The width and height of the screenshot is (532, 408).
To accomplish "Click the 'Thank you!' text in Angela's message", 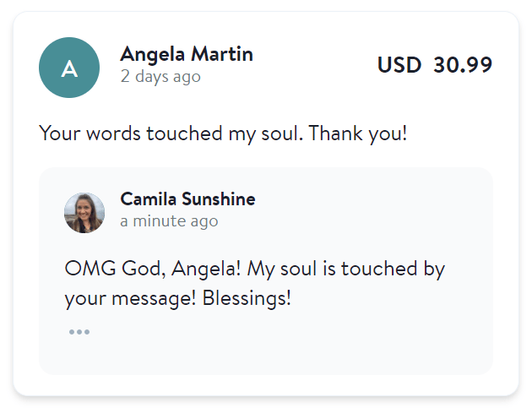I will click(x=357, y=133).
